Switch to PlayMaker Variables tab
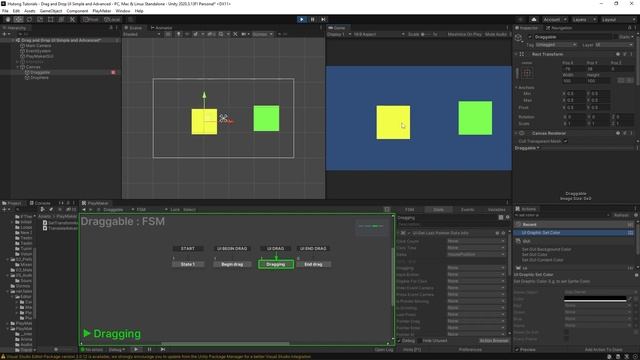Viewport: 640px width, 360px height. click(x=496, y=209)
